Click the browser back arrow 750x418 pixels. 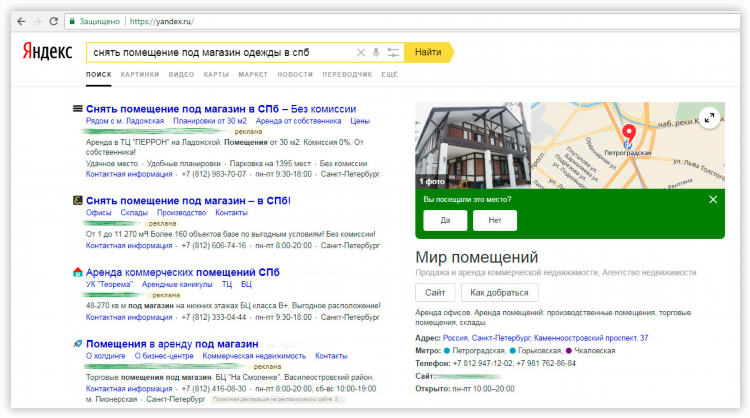tap(21, 22)
